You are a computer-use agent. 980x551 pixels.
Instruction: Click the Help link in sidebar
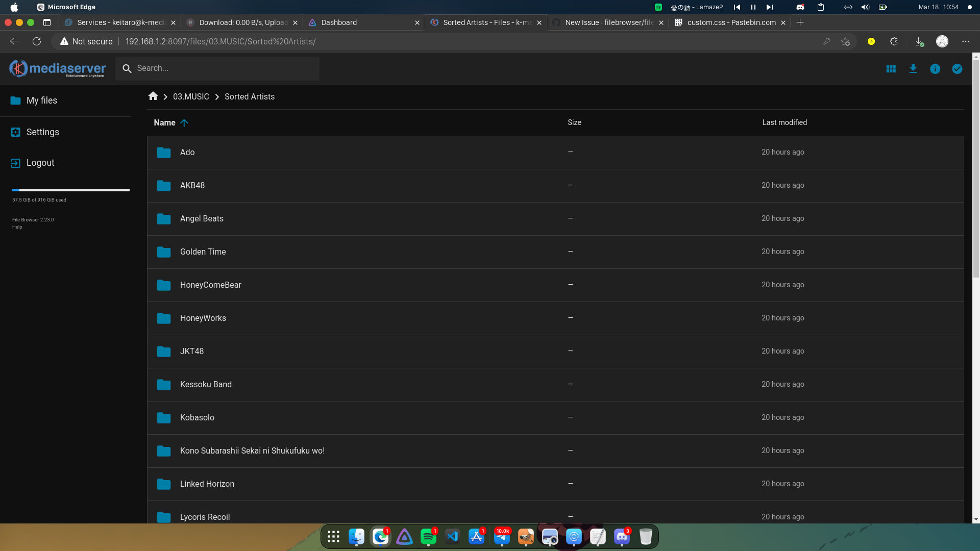pyautogui.click(x=17, y=227)
